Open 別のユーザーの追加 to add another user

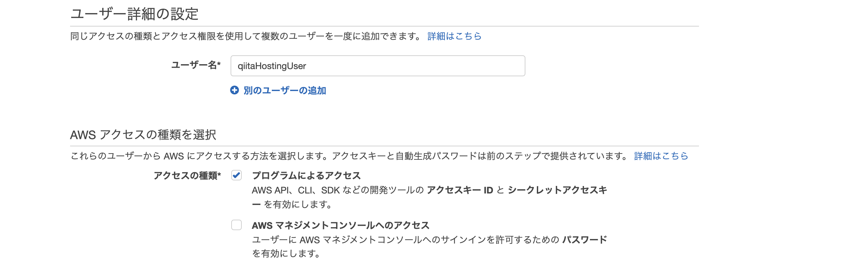(x=285, y=90)
